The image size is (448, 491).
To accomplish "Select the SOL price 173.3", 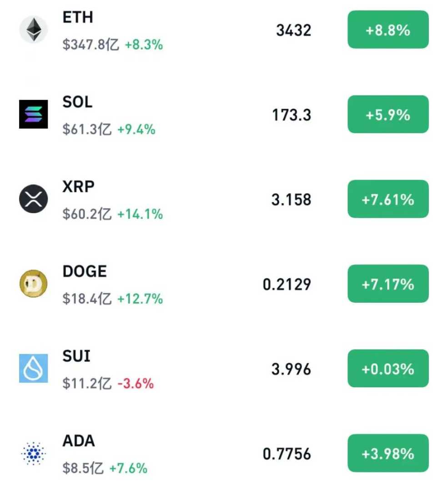I will click(292, 115).
